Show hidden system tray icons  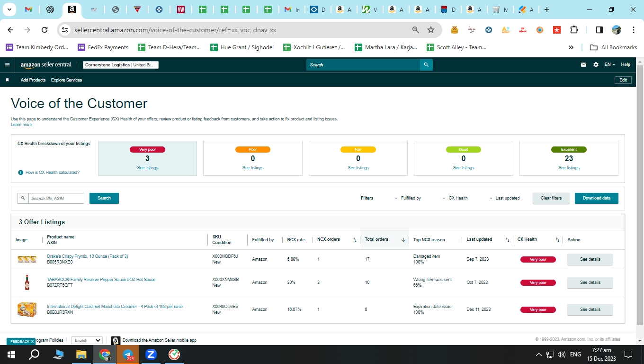538,355
